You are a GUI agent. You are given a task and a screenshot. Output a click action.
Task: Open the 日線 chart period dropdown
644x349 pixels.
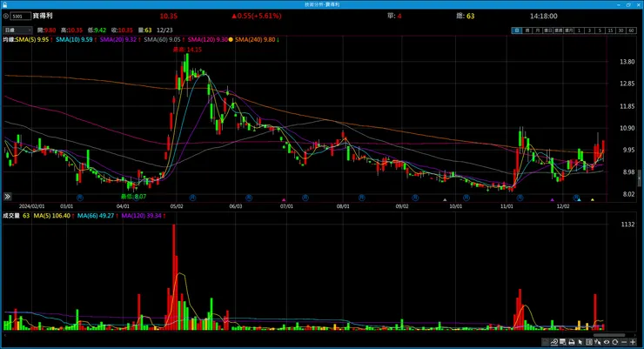tap(17, 30)
